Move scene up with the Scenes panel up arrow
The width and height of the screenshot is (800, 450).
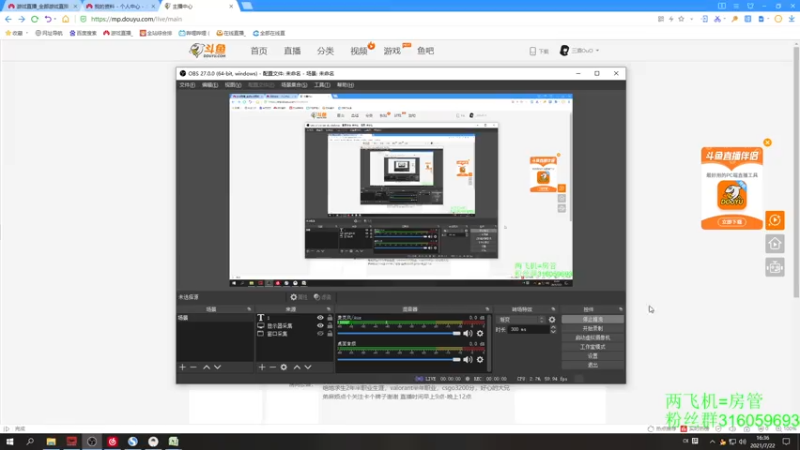point(207,367)
